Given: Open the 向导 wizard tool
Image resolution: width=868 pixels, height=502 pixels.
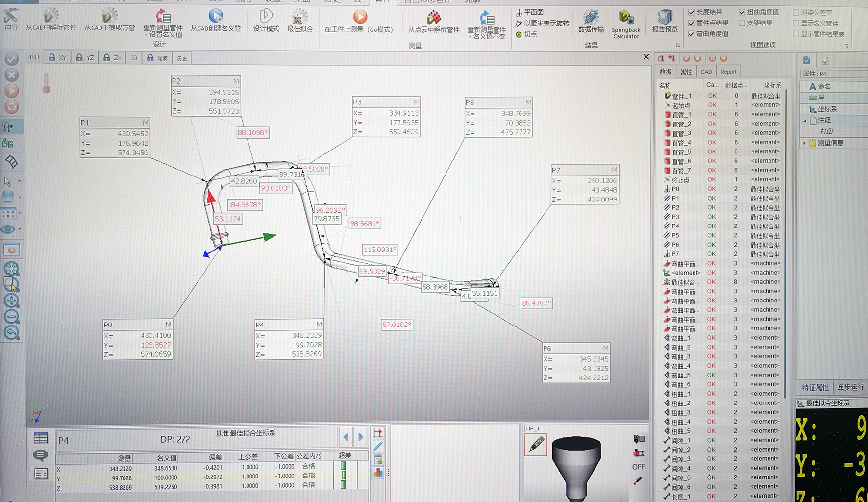Looking at the screenshot, I should point(11,19).
